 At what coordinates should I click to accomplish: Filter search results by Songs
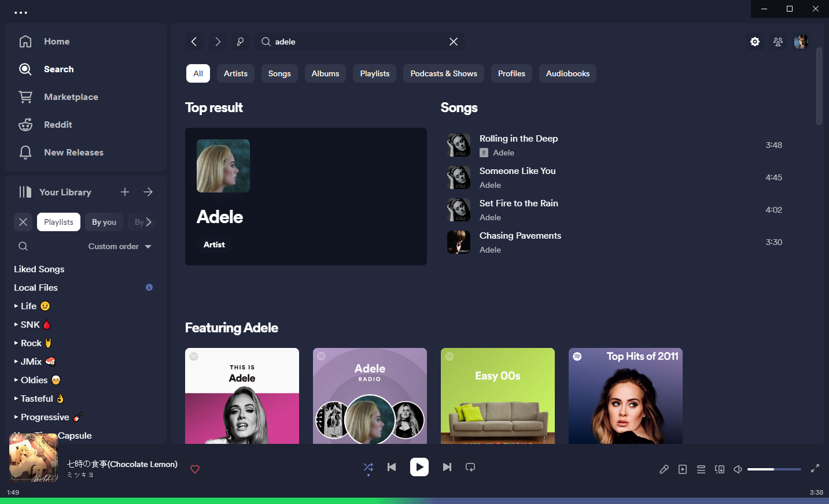[x=279, y=73]
